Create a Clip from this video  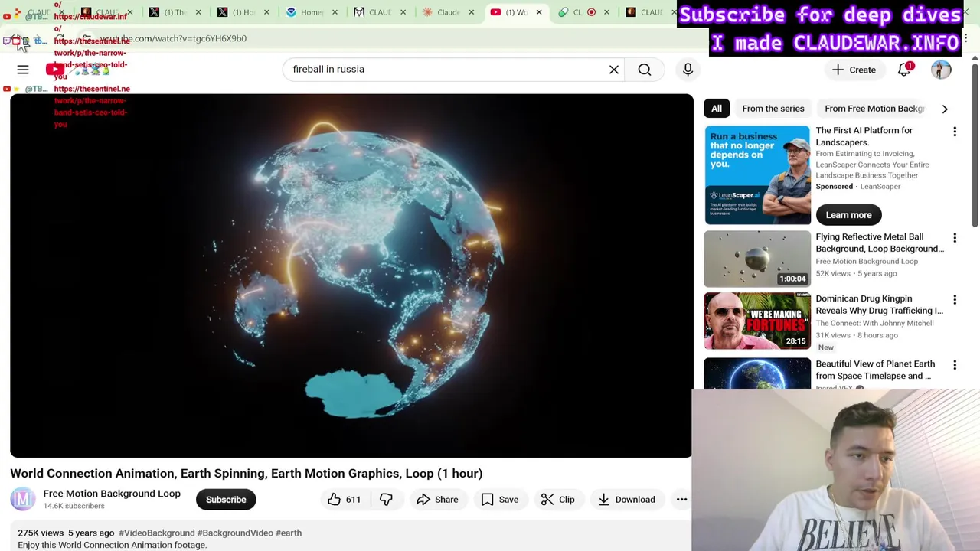[557, 500]
